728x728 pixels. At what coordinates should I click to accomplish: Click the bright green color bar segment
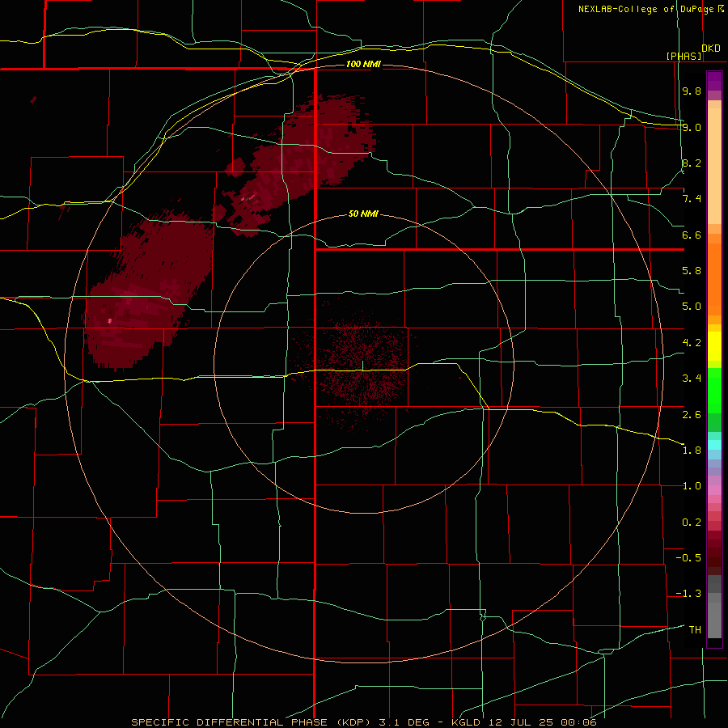(x=714, y=391)
